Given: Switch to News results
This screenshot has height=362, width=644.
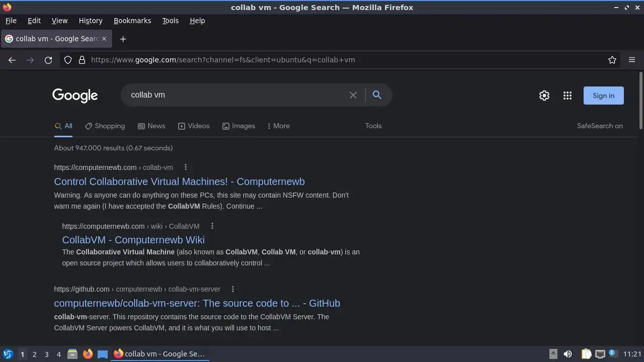Looking at the screenshot, I should [151, 126].
